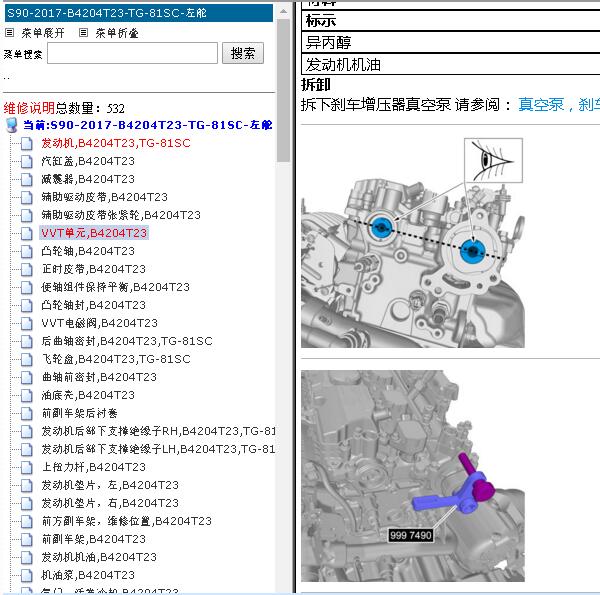Screen dimensions: 600x595
Task: Select the 异丙醇 table cell
Action: (451, 42)
